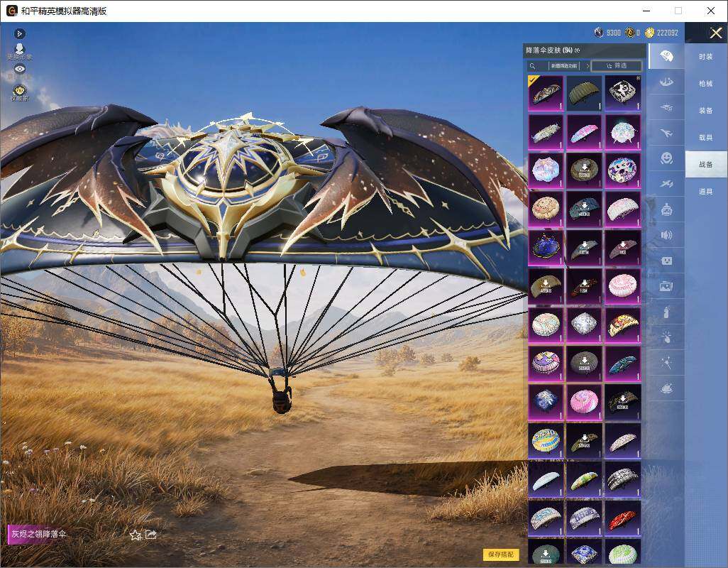Screen dimensions: 728x568
Task: Open the 战备 tab
Action: pyautogui.click(x=706, y=165)
